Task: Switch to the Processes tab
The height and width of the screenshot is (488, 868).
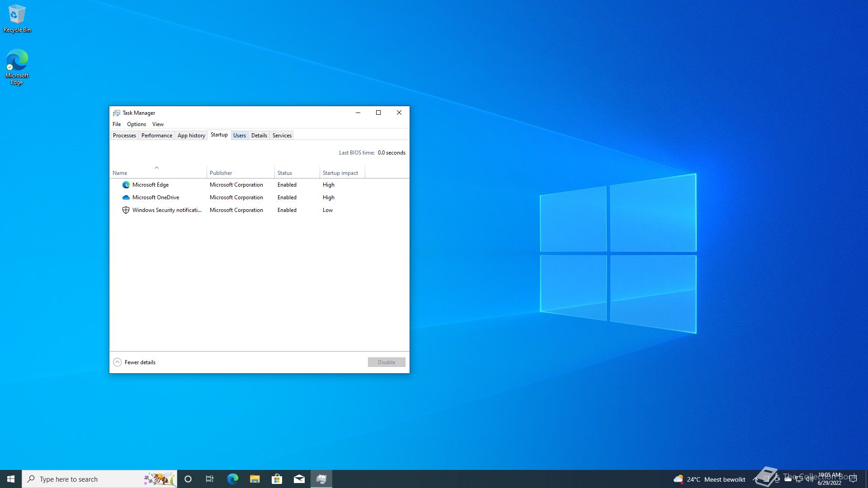Action: (x=124, y=136)
